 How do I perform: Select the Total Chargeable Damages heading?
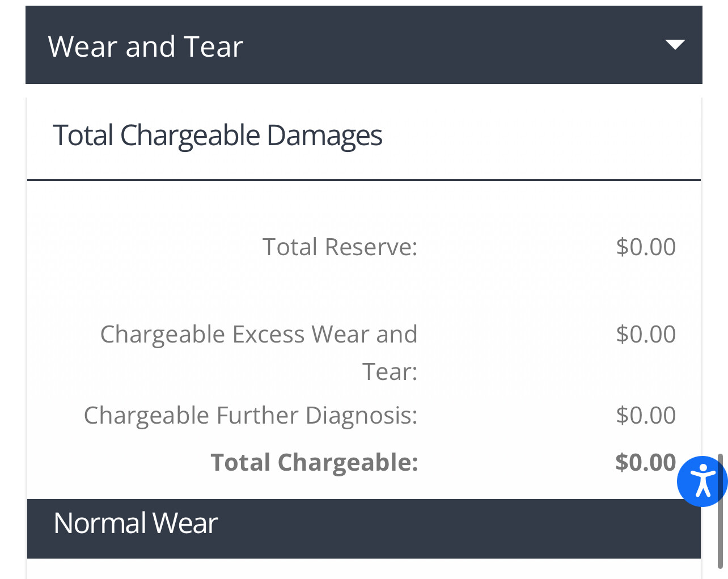click(x=218, y=136)
